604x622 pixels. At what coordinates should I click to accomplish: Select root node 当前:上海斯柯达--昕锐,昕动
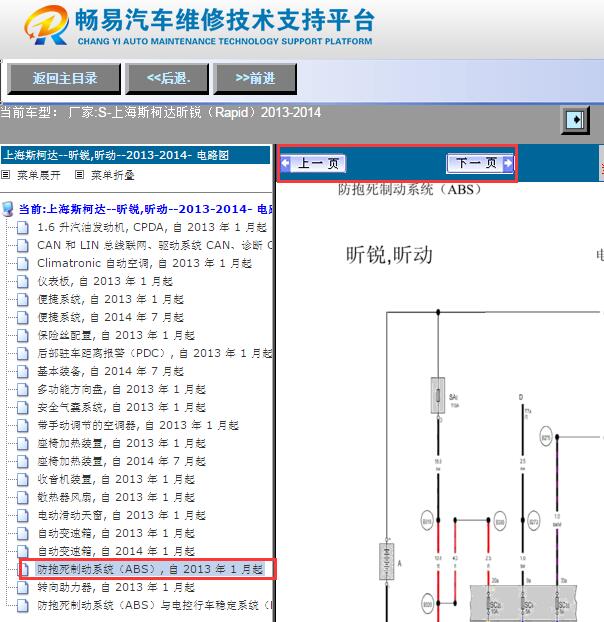145,209
